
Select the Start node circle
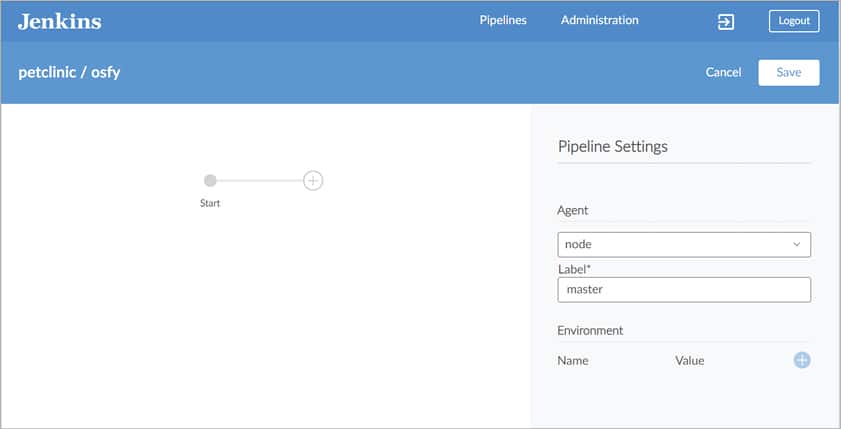(x=210, y=181)
